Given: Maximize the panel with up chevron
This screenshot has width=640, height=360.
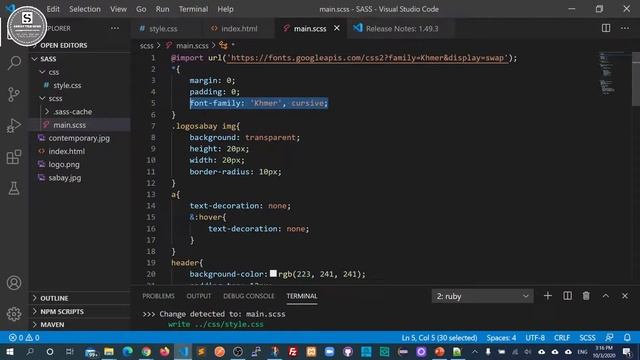Looking at the screenshot, I should (x=606, y=296).
